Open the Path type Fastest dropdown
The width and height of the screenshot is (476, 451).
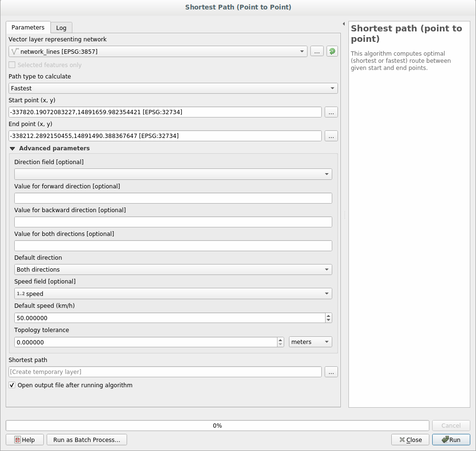[173, 88]
